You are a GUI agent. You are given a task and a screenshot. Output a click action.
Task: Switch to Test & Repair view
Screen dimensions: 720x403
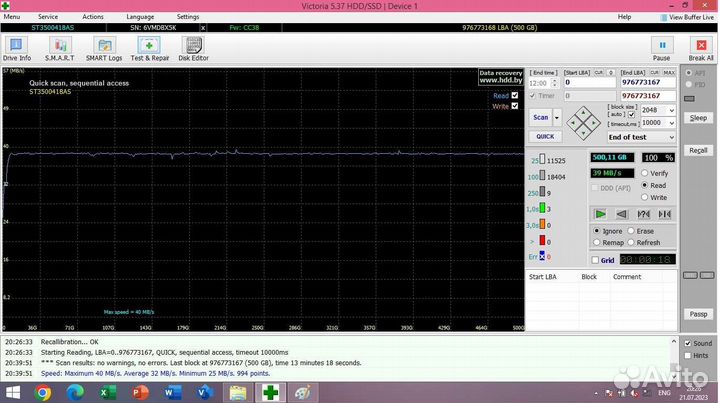(148, 48)
